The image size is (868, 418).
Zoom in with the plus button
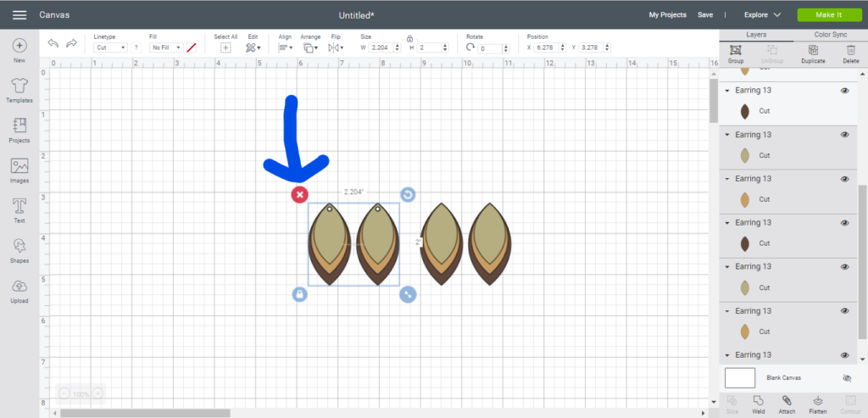click(98, 393)
